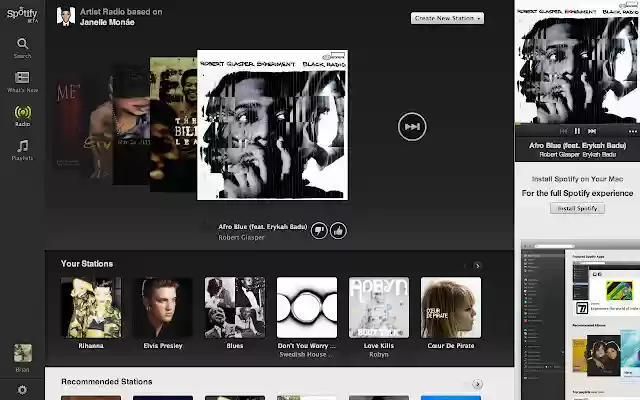Click the Install Spotify button

tap(577, 208)
